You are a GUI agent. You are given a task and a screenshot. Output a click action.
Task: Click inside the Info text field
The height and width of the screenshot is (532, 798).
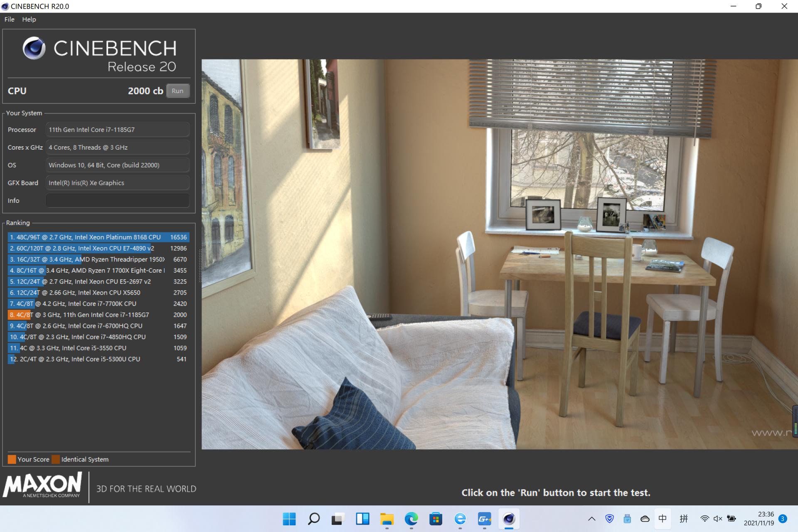click(118, 200)
